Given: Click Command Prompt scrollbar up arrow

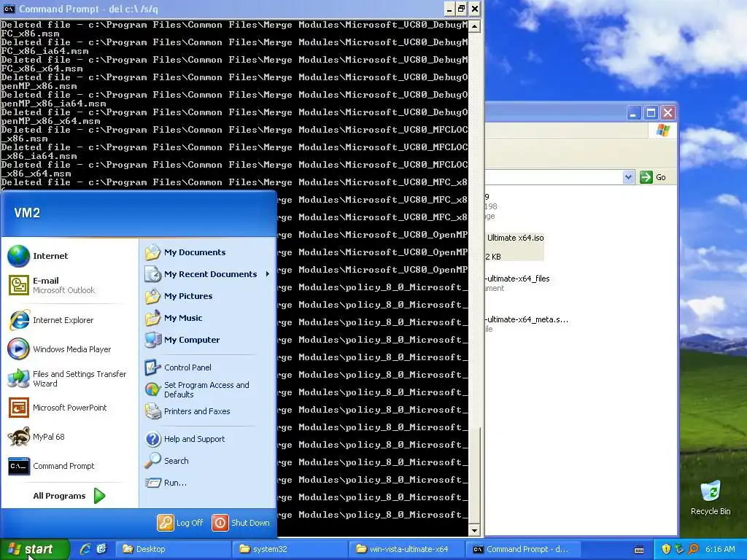Looking at the screenshot, I should click(474, 26).
